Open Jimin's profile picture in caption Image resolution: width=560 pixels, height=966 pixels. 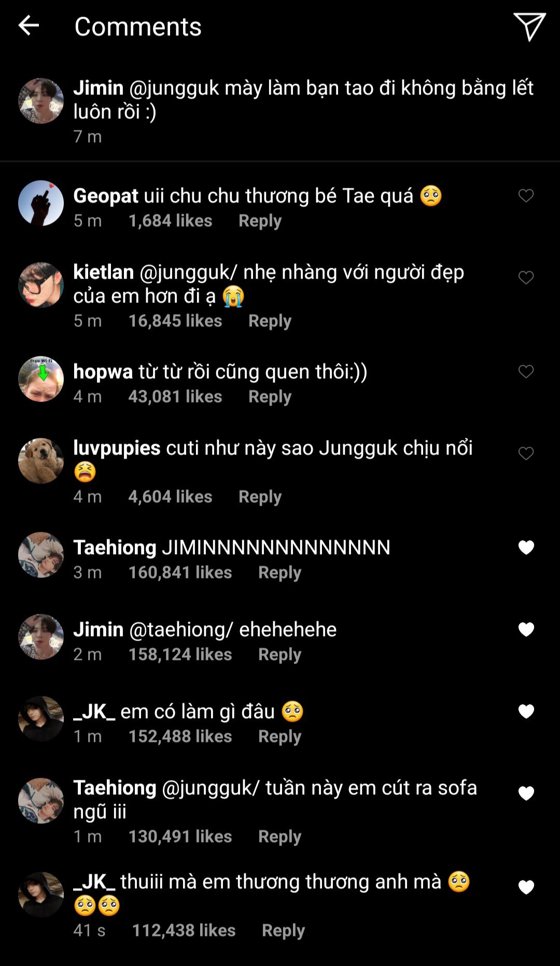tap(41, 101)
